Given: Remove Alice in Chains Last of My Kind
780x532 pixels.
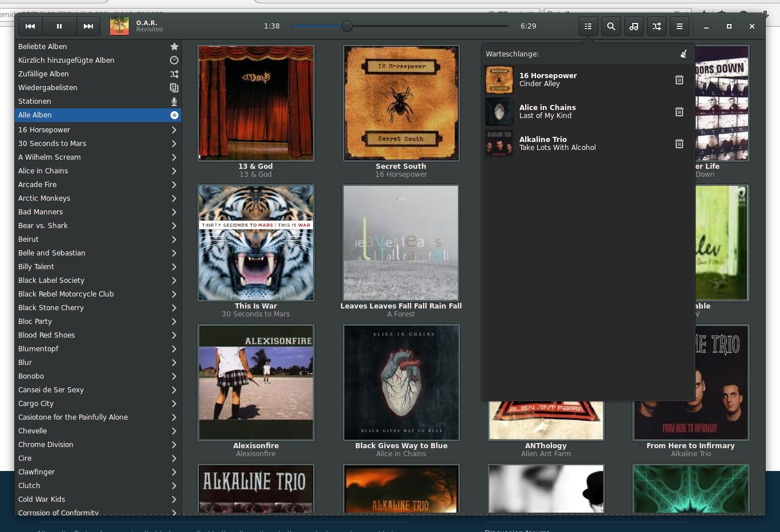Looking at the screenshot, I should tap(679, 112).
